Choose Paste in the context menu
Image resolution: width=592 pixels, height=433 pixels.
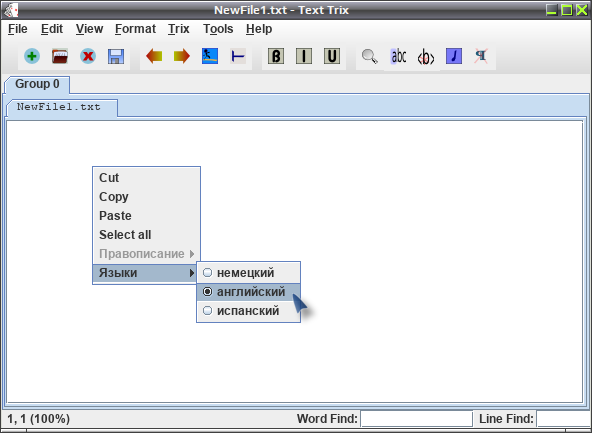point(146,216)
